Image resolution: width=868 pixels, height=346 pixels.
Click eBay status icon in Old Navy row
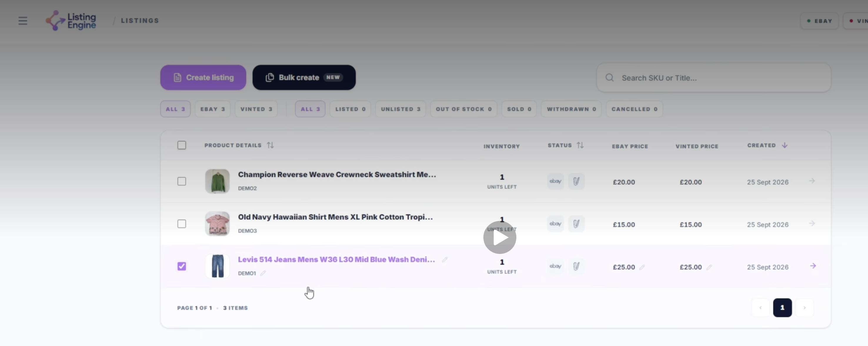[x=555, y=224]
